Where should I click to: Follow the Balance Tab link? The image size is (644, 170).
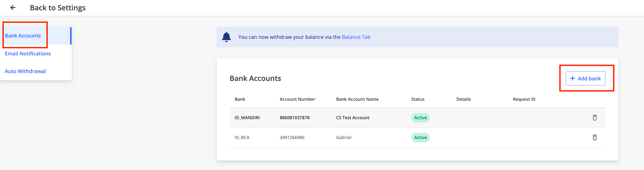(356, 37)
